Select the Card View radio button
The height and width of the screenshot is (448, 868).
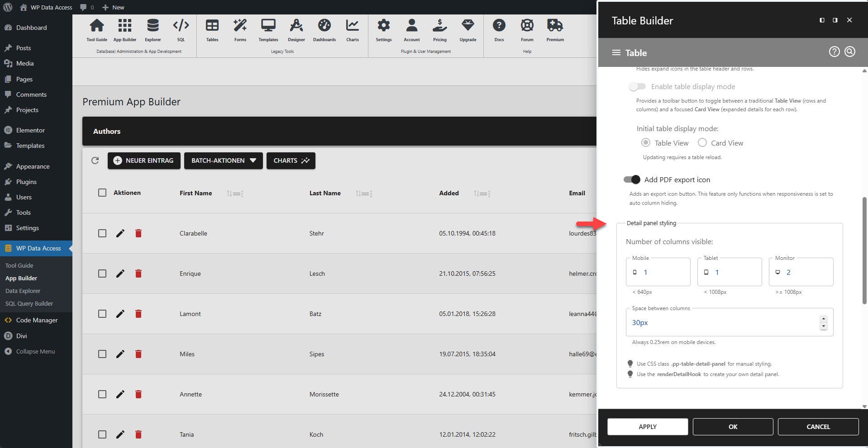tap(702, 142)
